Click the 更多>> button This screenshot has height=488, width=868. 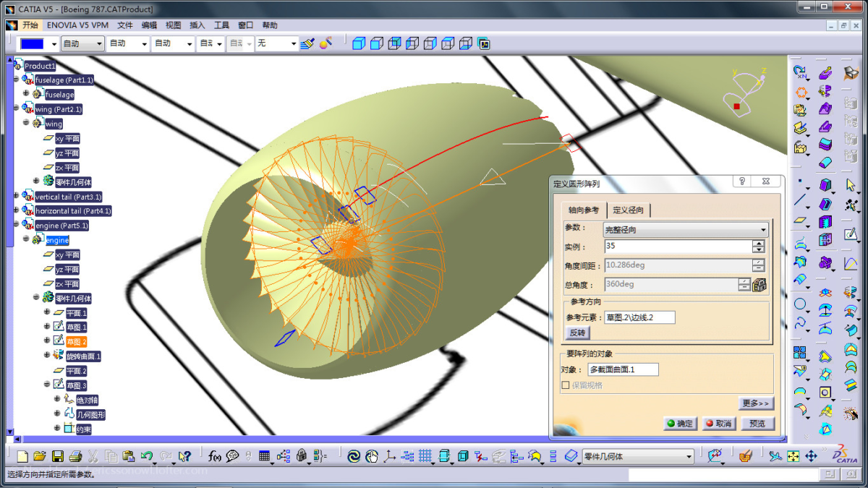pyautogui.click(x=757, y=403)
